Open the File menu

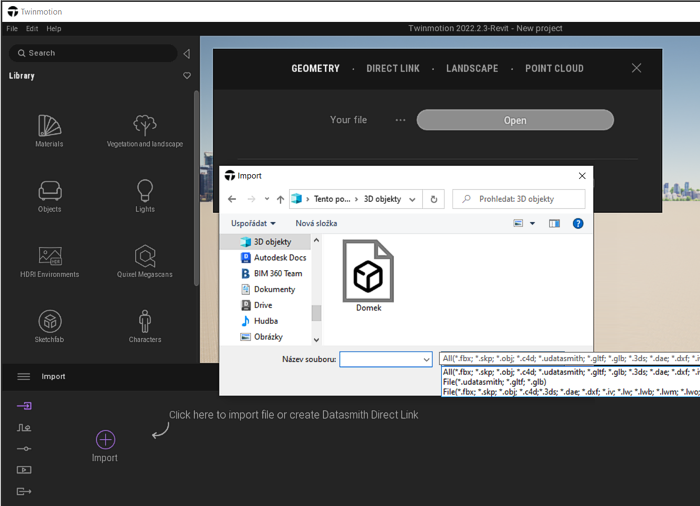pyautogui.click(x=12, y=29)
